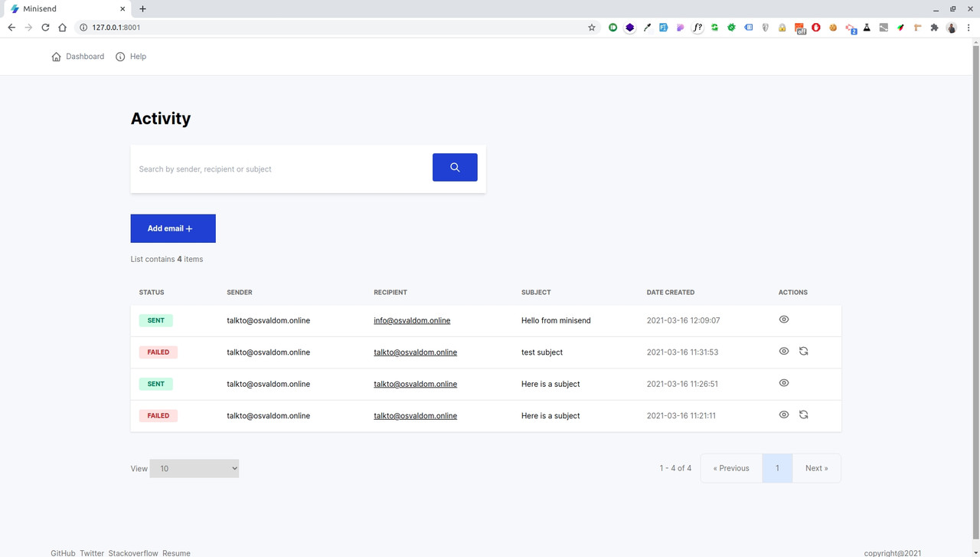
Task: Resend the failed email from 11:21:11
Action: (804, 414)
